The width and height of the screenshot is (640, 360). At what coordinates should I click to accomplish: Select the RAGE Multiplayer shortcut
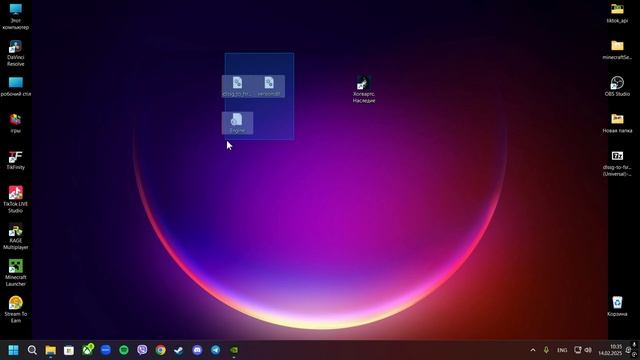coord(16,237)
